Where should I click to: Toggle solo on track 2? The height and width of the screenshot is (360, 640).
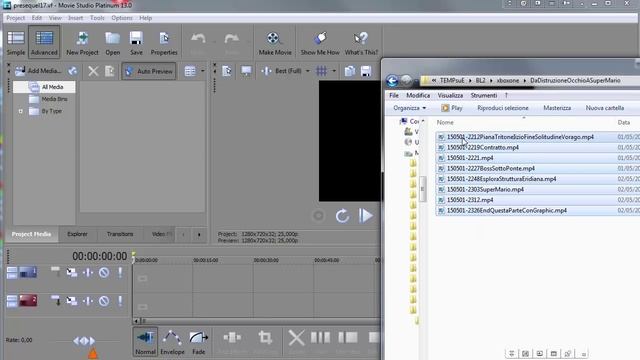pyautogui.click(x=120, y=301)
